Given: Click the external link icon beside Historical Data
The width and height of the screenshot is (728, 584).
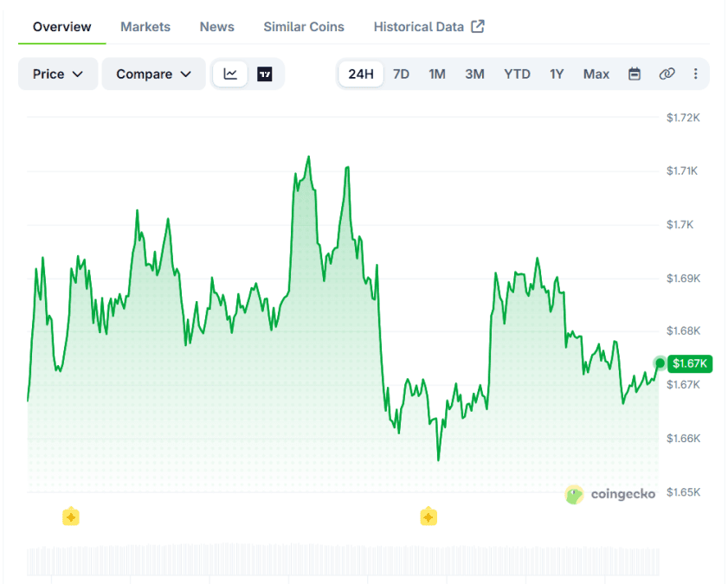Looking at the screenshot, I should point(478,27).
